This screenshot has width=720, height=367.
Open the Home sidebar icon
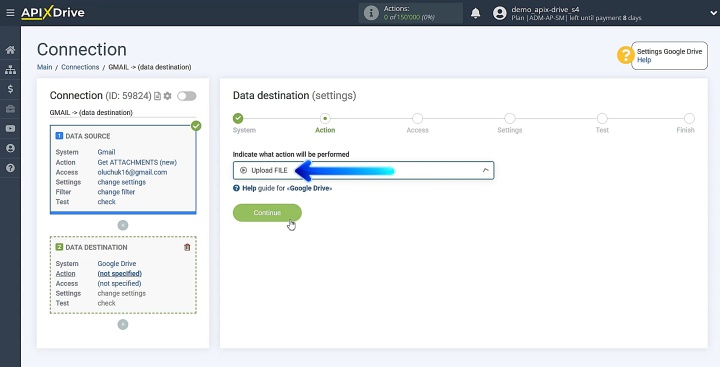(x=10, y=50)
